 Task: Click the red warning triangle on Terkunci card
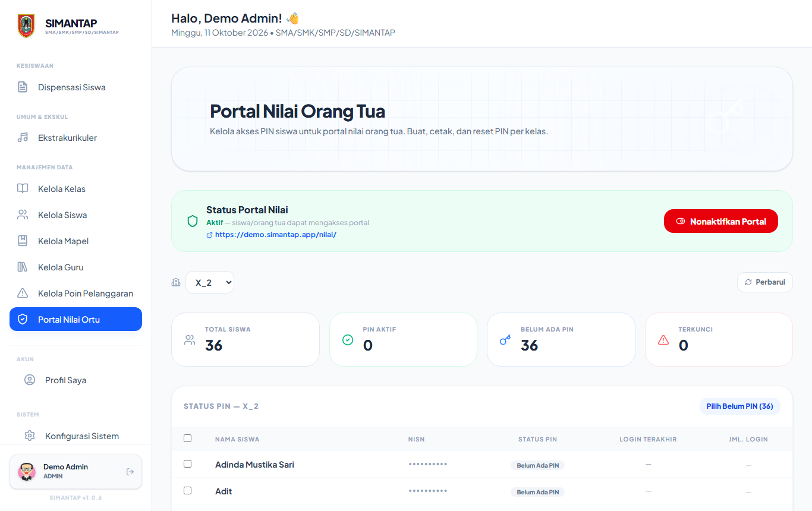[663, 340]
